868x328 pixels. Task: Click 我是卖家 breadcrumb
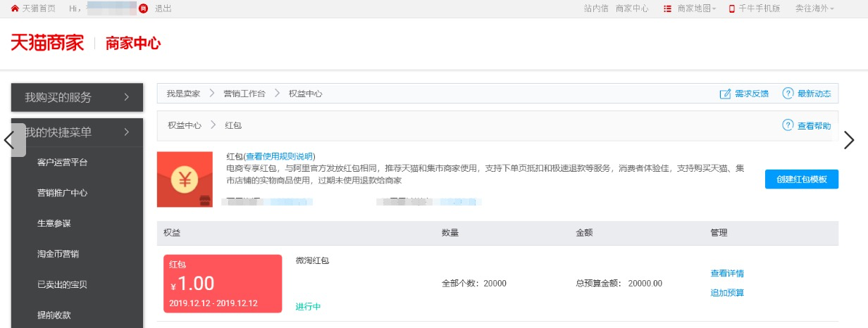(183, 94)
